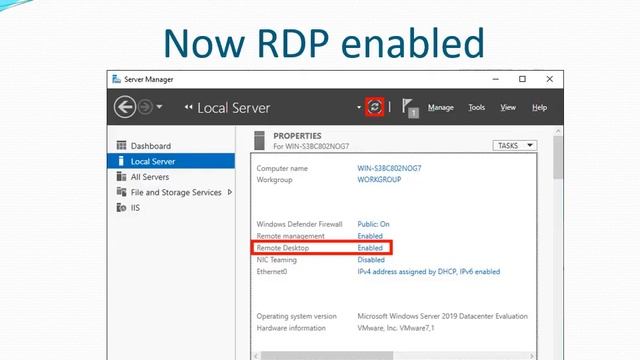Click the scroll up arrow
The height and width of the screenshot is (360, 640).
(558, 131)
